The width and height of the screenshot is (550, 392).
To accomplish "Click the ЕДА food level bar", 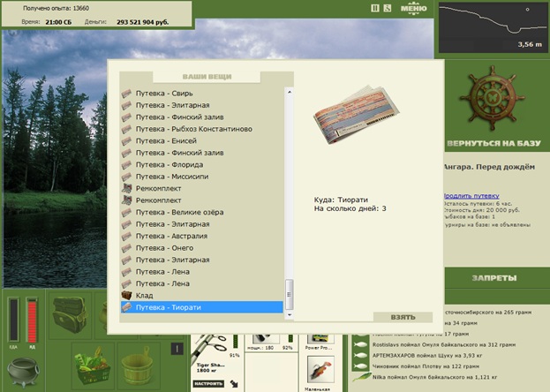I will tap(13, 320).
